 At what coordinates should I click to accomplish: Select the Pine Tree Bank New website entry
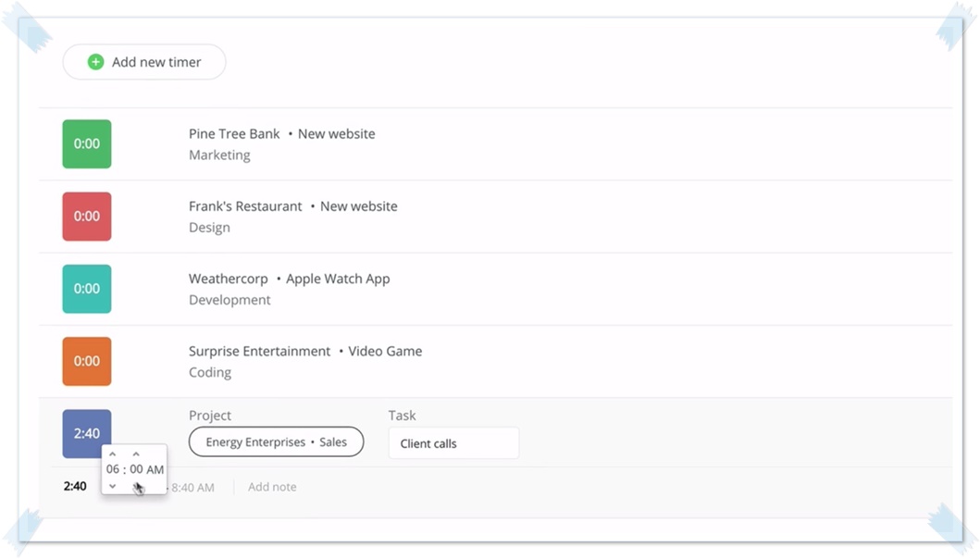(281, 134)
